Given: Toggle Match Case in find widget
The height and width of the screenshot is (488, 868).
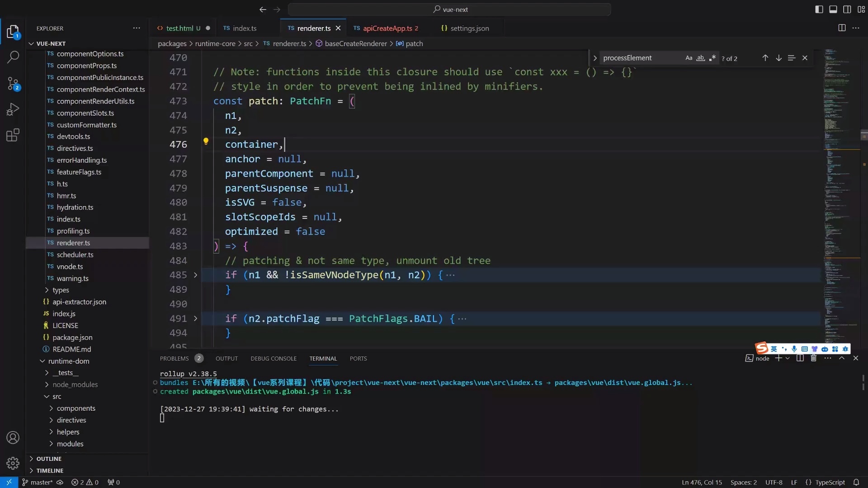Looking at the screenshot, I should point(689,58).
